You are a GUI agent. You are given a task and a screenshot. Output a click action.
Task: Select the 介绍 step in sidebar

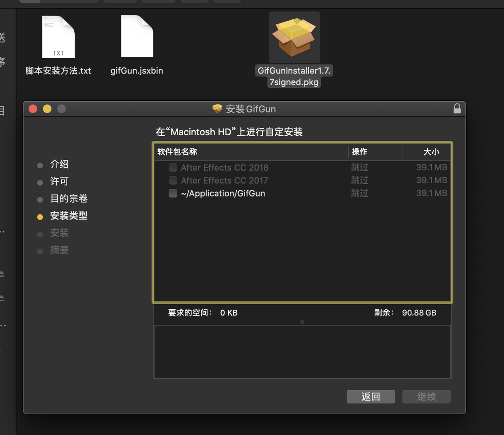click(59, 164)
